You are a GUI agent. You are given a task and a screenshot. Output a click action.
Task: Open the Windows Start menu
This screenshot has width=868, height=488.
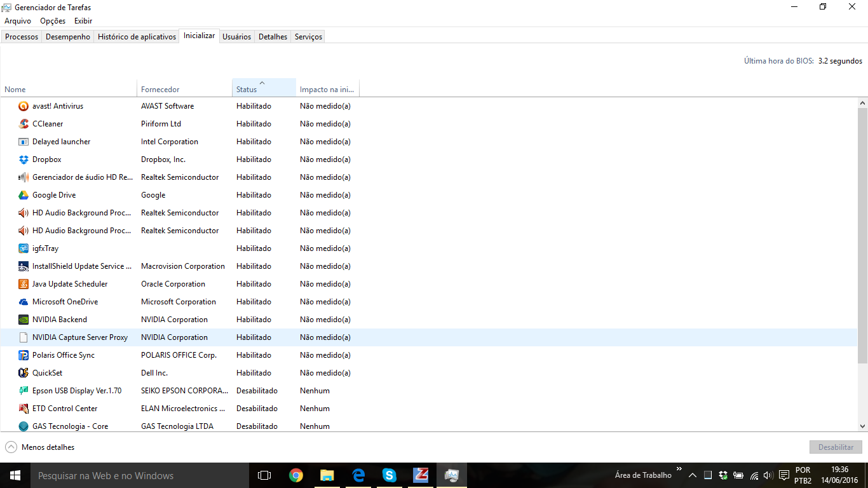click(15, 475)
